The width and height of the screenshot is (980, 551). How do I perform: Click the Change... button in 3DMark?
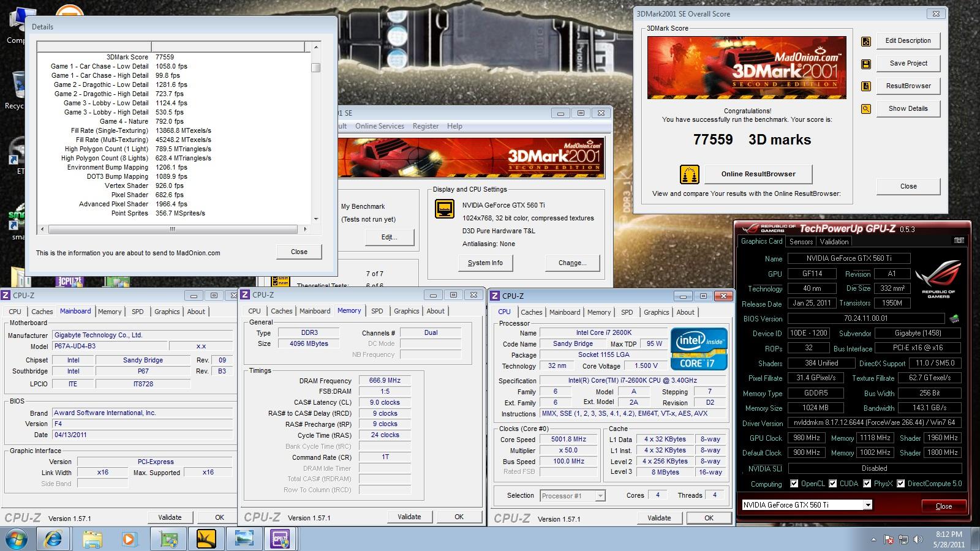(x=572, y=263)
